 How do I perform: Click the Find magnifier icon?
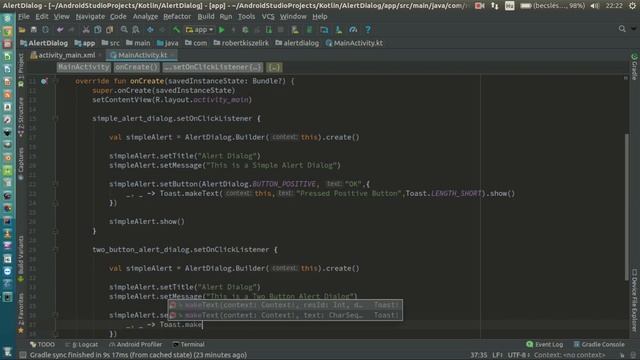click(x=124, y=30)
